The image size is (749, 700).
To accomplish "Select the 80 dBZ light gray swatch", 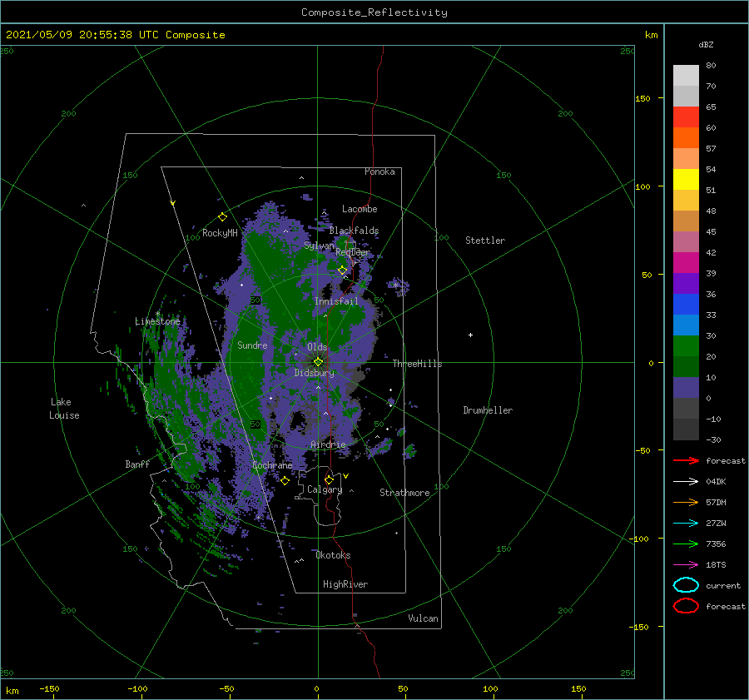I will pos(686,75).
